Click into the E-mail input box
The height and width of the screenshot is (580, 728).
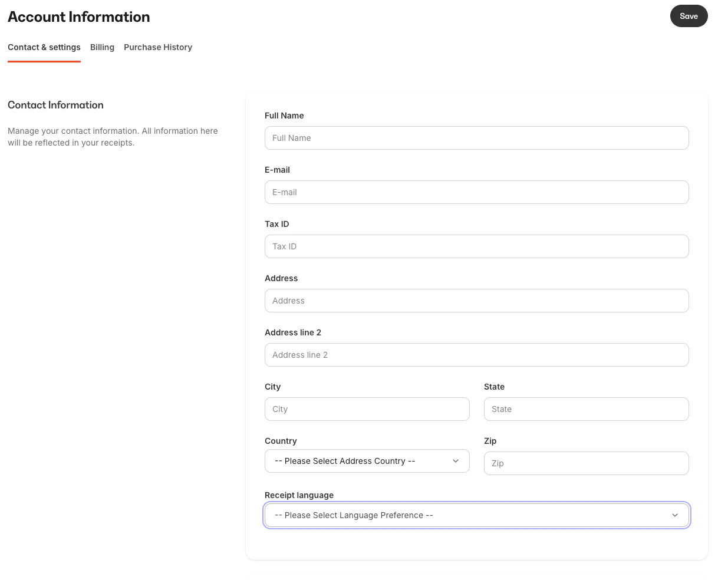[x=476, y=192]
